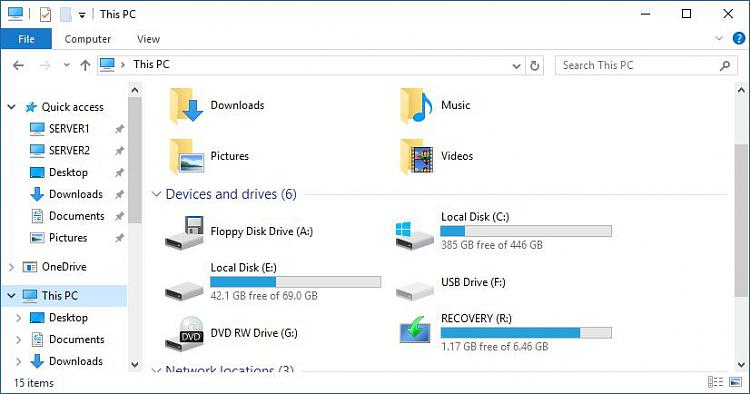Image resolution: width=750 pixels, height=394 pixels.
Task: Collapse the This PC tree node
Action: click(12, 296)
